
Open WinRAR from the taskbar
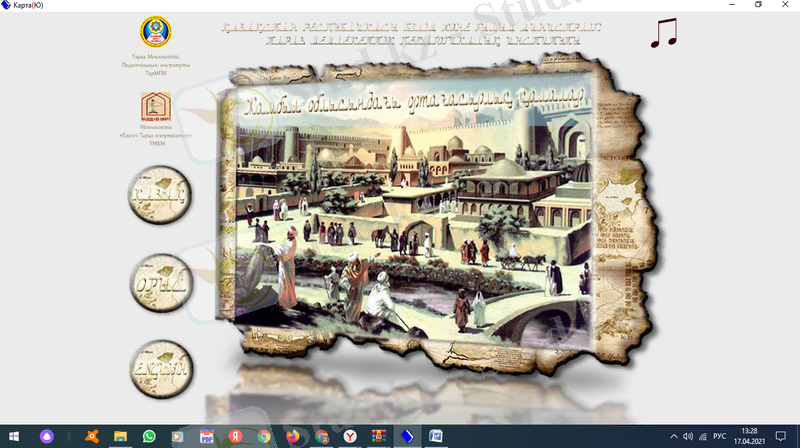coord(379,436)
